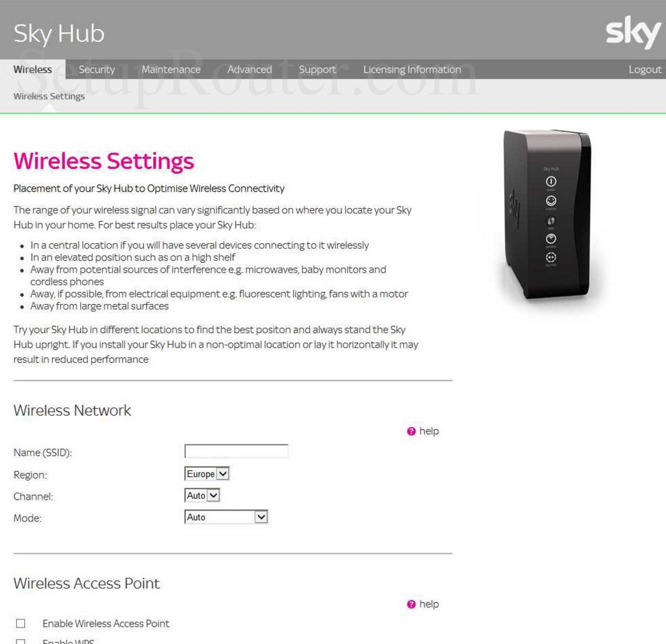Viewport: 666px width, 644px height.
Task: Enable the WPS checkbox
Action: (x=21, y=640)
